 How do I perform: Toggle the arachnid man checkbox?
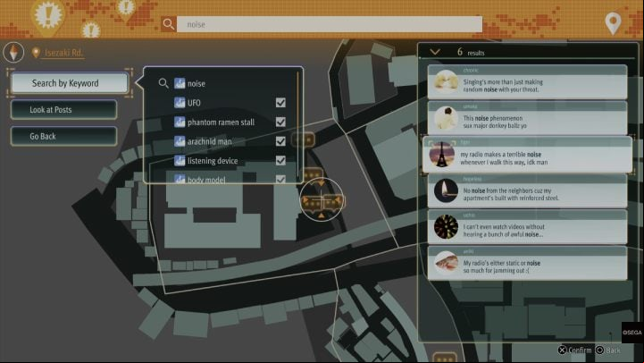[x=280, y=141]
